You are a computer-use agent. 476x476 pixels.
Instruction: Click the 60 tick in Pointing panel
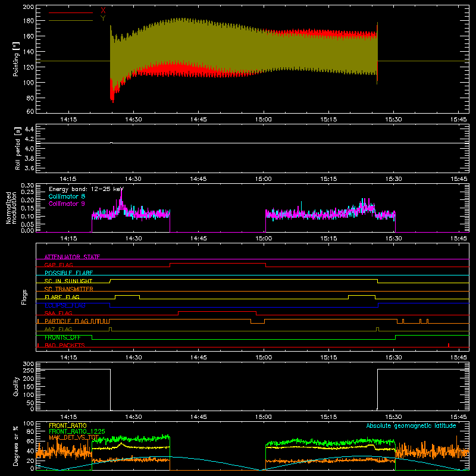click(x=30, y=111)
